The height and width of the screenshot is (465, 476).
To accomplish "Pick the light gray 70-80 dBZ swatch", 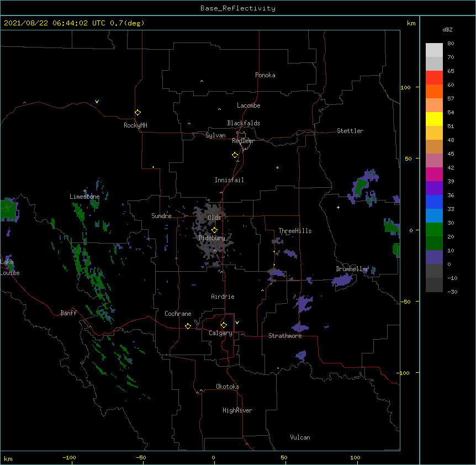I will pyautogui.click(x=434, y=50).
